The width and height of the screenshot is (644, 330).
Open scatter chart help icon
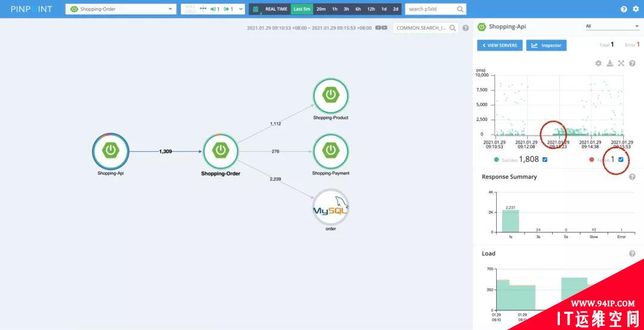(632, 63)
